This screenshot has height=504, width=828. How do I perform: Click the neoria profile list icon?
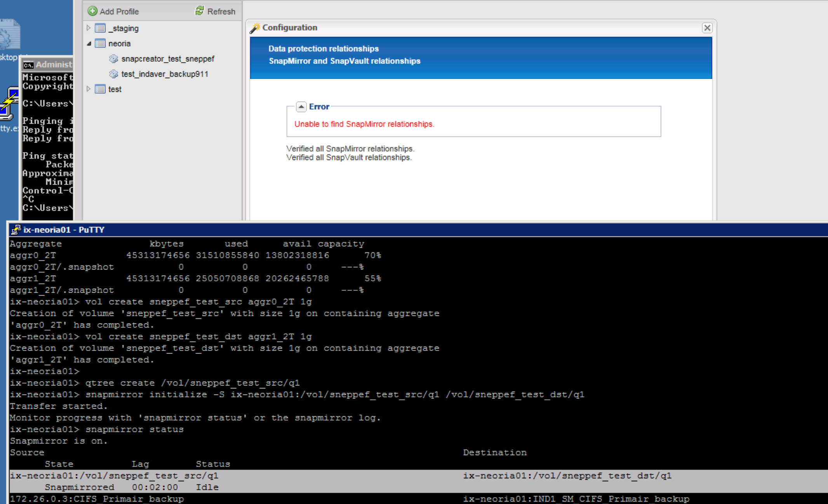[100, 43]
